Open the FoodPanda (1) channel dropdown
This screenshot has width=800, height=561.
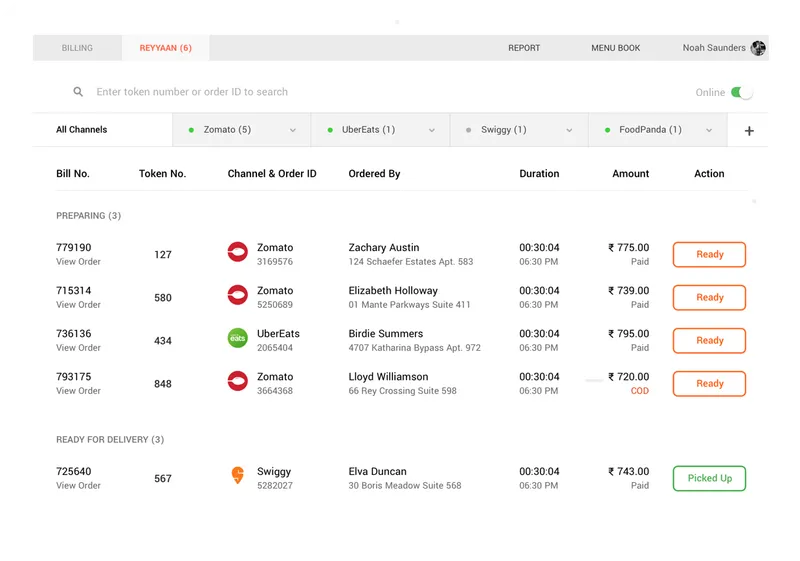[709, 130]
